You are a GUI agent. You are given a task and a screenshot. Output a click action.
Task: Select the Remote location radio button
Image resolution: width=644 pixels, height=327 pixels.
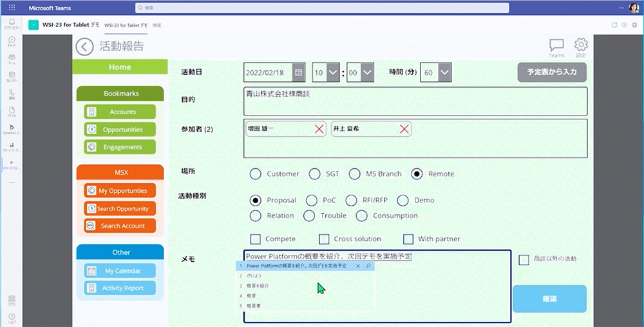pos(417,173)
